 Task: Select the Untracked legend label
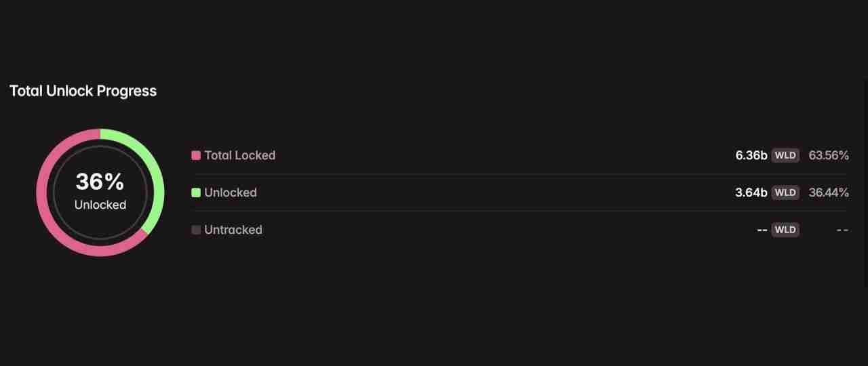[233, 230]
